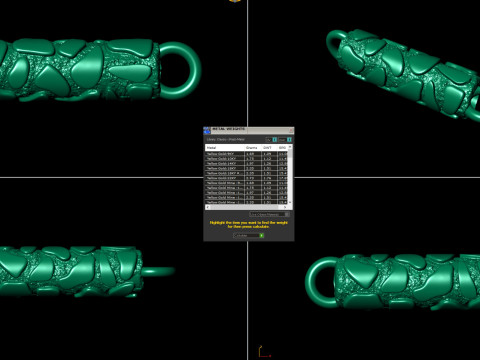This screenshot has width=480, height=360.
Task: Sort the table by the Metal column header
Action: 225,148
